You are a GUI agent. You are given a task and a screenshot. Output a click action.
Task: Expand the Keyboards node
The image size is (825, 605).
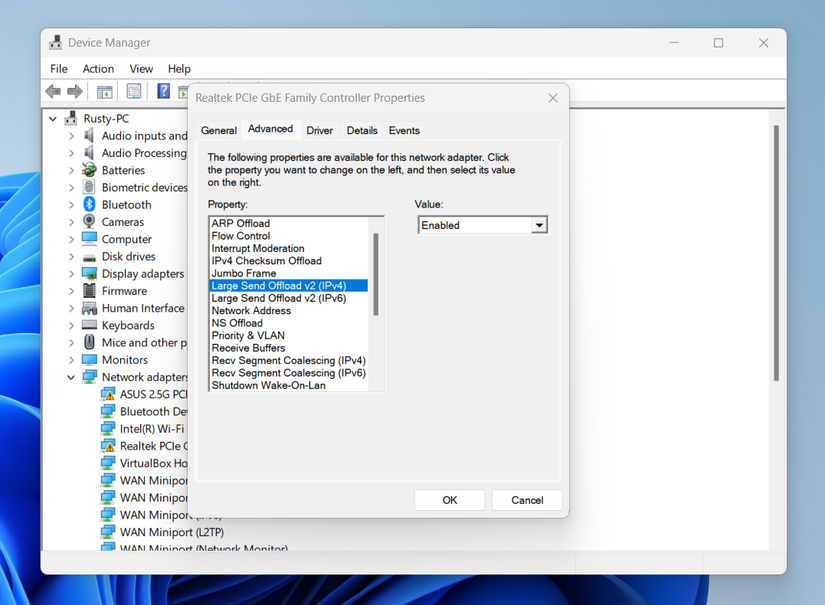[x=71, y=326]
